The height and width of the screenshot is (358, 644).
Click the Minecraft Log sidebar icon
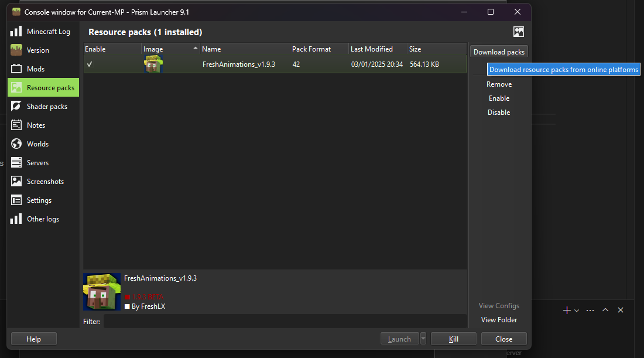pos(16,32)
